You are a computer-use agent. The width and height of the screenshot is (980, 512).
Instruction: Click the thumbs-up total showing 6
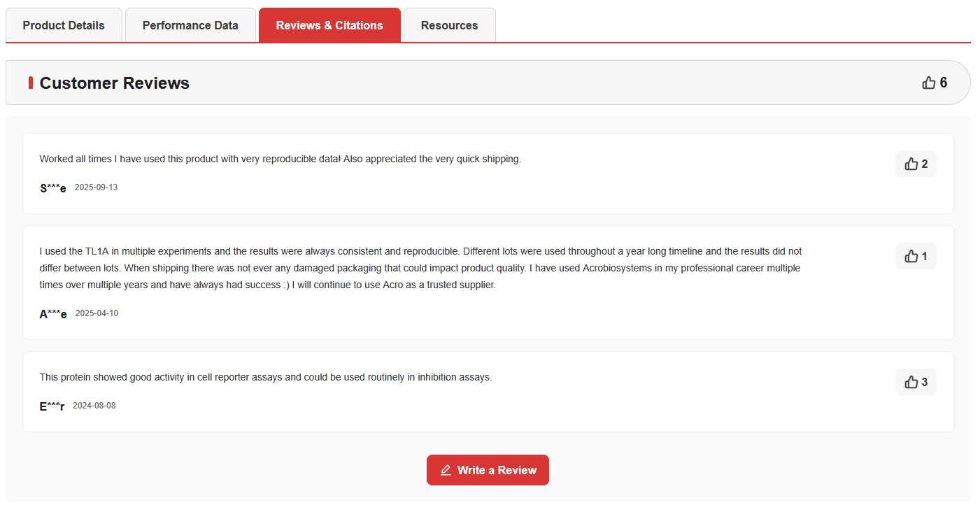pyautogui.click(x=935, y=83)
